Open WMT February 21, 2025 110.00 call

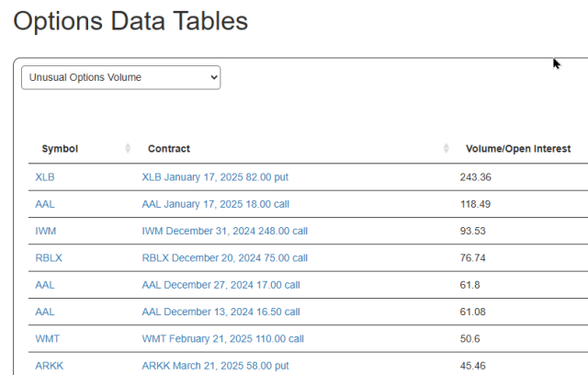222,339
